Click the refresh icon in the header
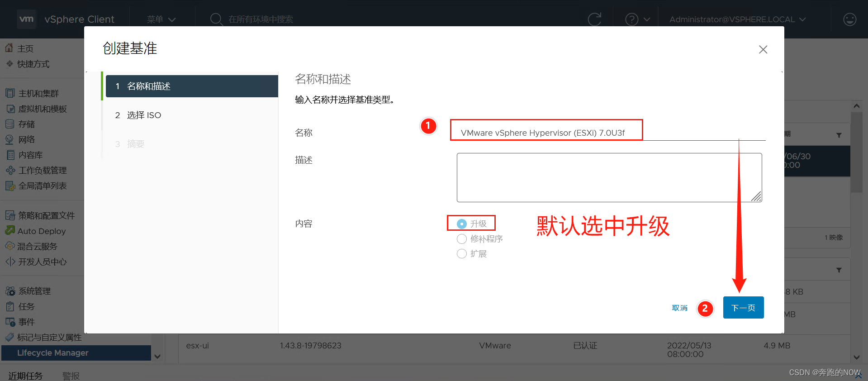 pyautogui.click(x=594, y=19)
